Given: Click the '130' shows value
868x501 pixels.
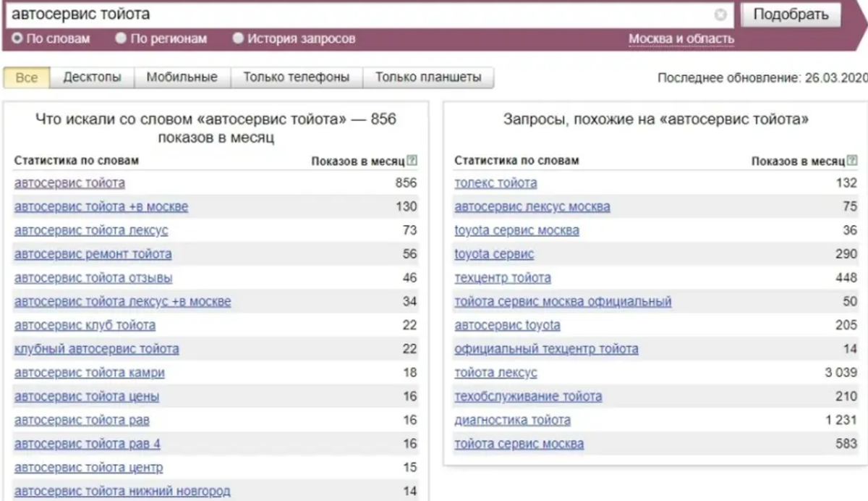Looking at the screenshot, I should [x=407, y=207].
